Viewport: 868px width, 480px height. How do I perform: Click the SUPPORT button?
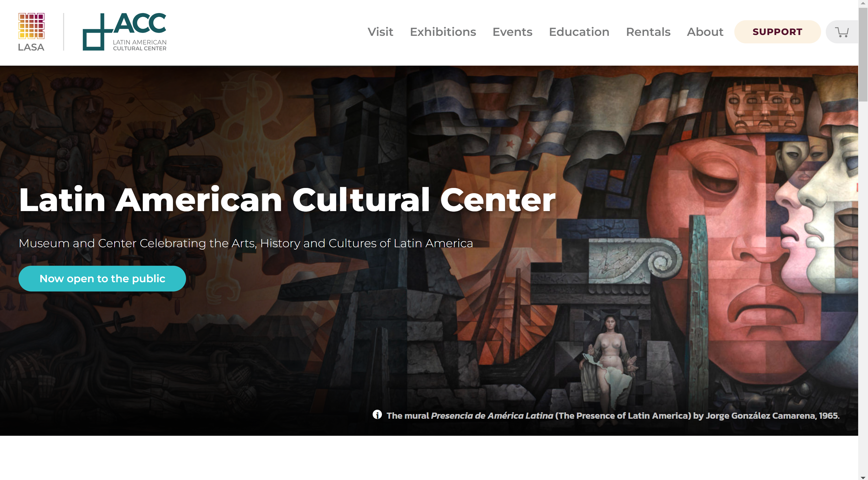pyautogui.click(x=777, y=32)
